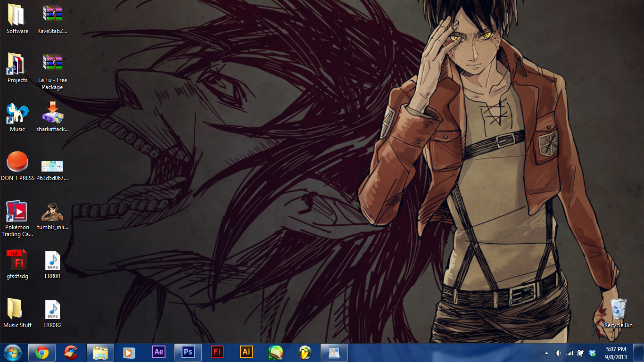Click the Show Desktop button
Screen dimensions: 644x362
pos(640,352)
